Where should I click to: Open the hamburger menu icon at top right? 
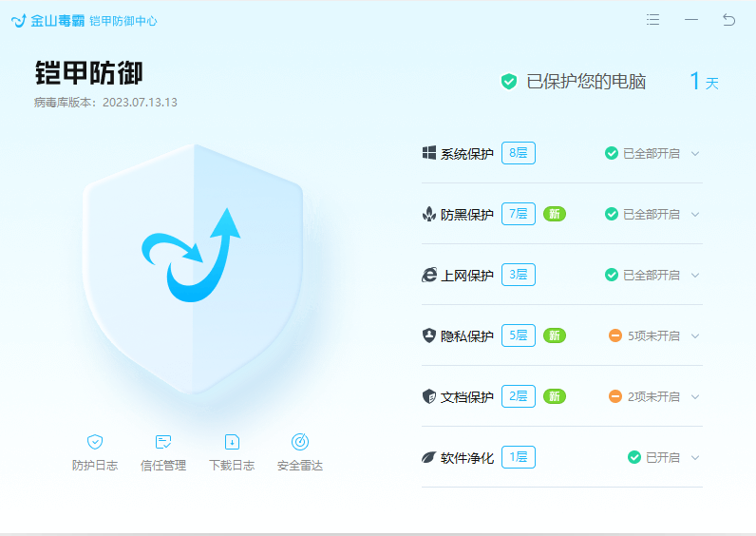click(652, 20)
